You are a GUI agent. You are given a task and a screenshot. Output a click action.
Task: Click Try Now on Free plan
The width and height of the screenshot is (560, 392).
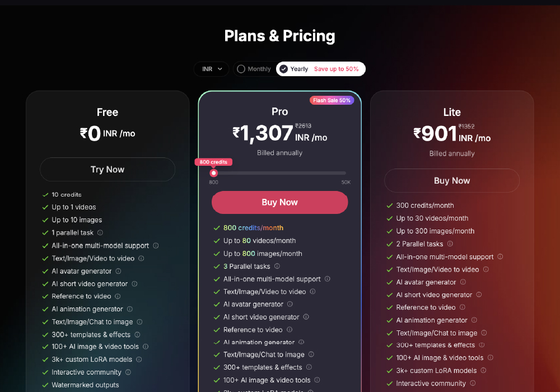point(108,170)
